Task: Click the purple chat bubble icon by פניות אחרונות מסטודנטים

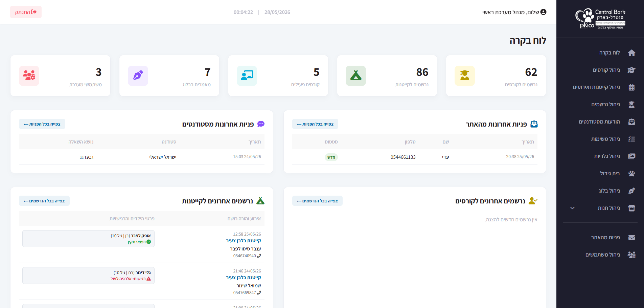Action: coord(261,124)
